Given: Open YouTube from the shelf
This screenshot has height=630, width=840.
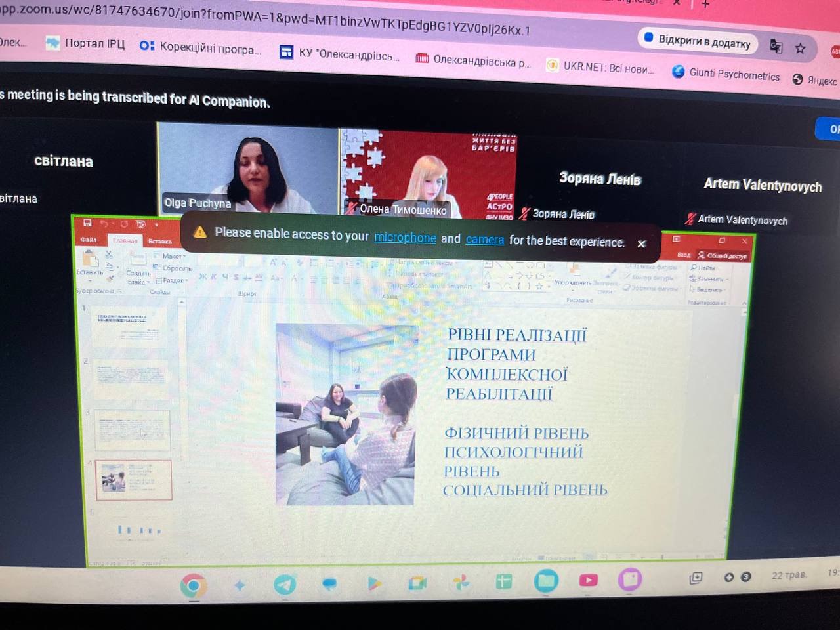Looking at the screenshot, I should point(588,579).
